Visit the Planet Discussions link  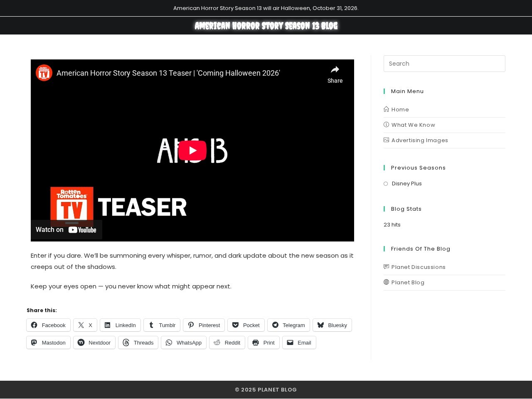tap(418, 267)
